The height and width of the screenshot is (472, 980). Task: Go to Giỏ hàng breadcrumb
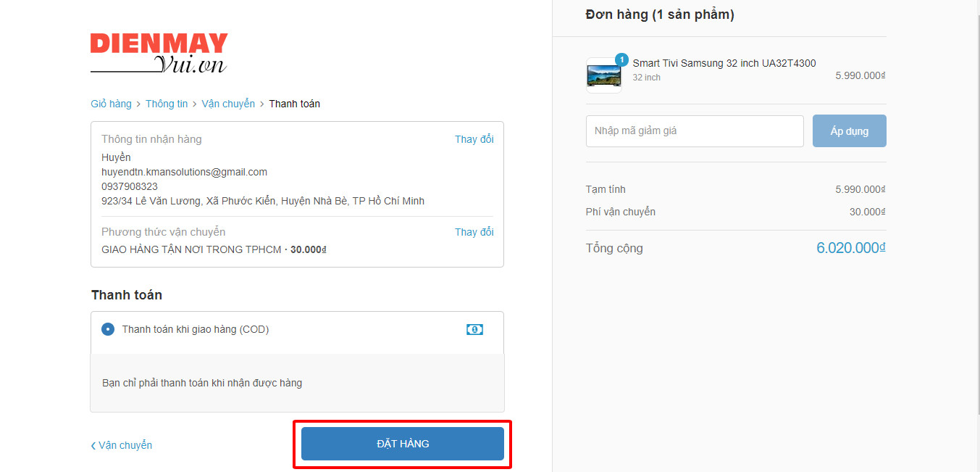pyautogui.click(x=111, y=104)
